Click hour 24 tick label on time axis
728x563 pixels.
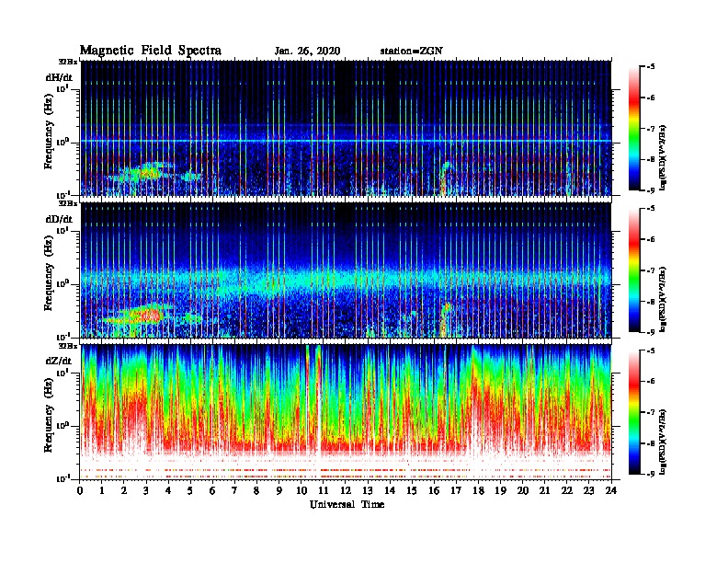(611, 491)
